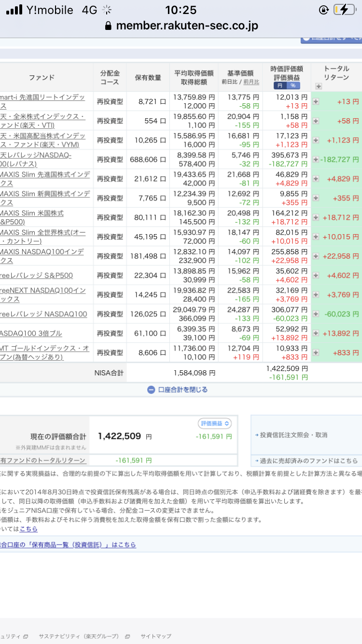The image size is (362, 644).
Task: Open iFreeNEXT NASDAQ100インデックス fund link
Action: pos(42,294)
